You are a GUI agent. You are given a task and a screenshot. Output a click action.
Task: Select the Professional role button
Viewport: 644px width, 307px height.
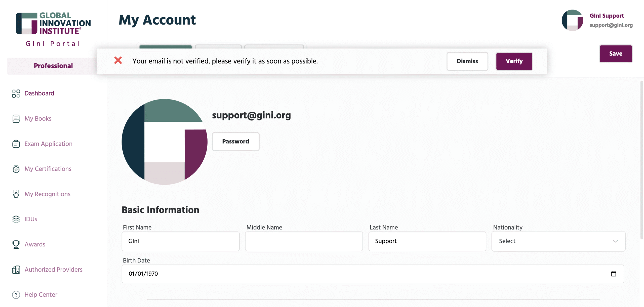[53, 66]
